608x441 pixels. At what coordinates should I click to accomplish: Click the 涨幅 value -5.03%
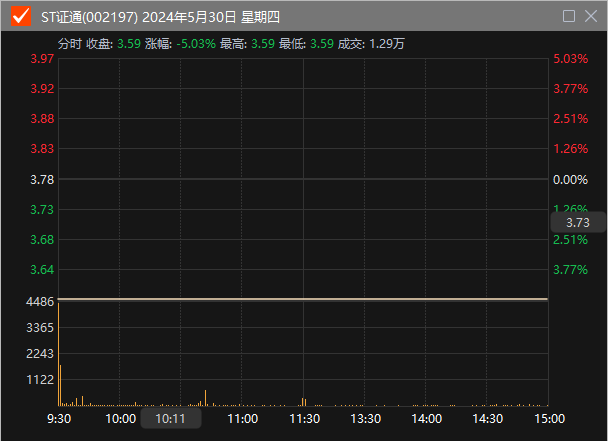pos(196,44)
